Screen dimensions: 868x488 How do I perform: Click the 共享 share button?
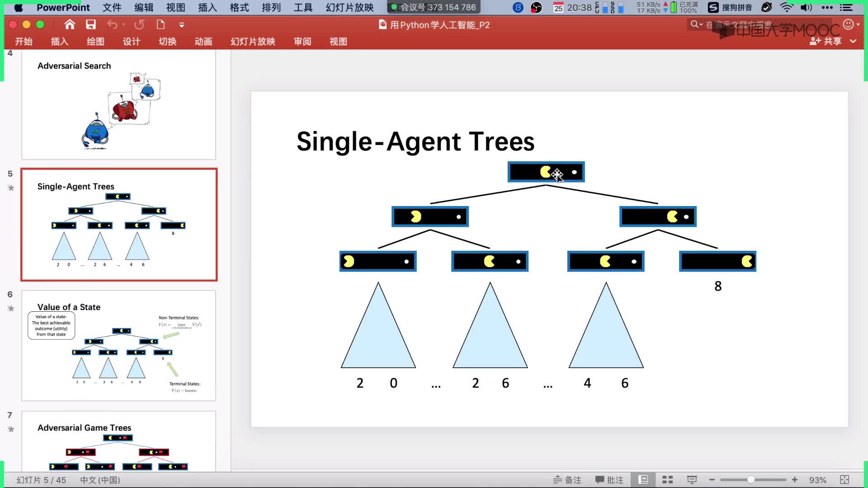(826, 41)
